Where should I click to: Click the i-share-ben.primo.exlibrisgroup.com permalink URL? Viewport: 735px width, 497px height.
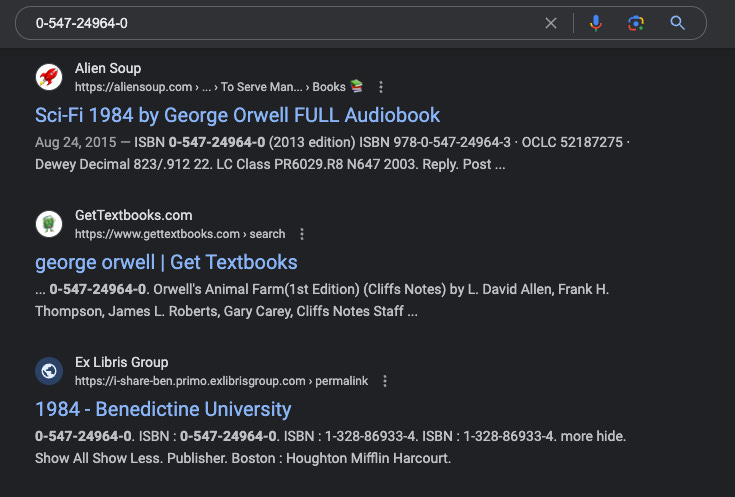[221, 381]
